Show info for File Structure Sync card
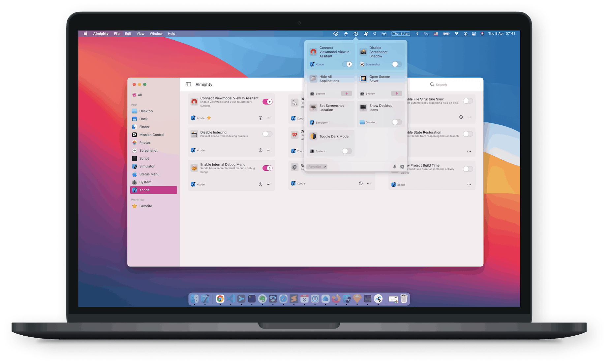609x364 pixels. pyautogui.click(x=461, y=117)
